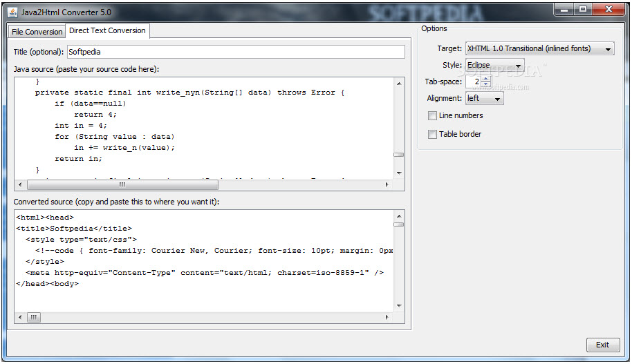Enable the Table border checkbox
The image size is (632, 364).
(x=432, y=134)
